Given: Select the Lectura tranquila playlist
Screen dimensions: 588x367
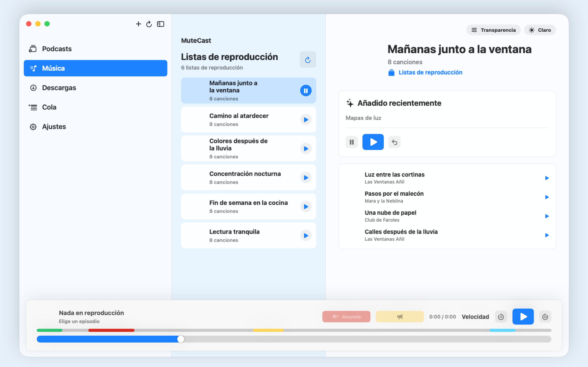Looking at the screenshot, I should click(248, 235).
